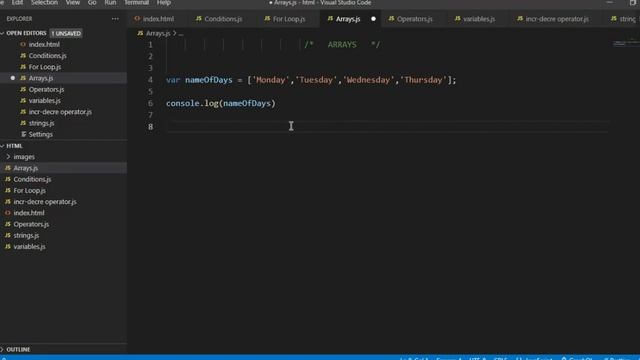This screenshot has height=360, width=640.
Task: Open For Loop.js in Open Editors list
Action: pos(45,67)
